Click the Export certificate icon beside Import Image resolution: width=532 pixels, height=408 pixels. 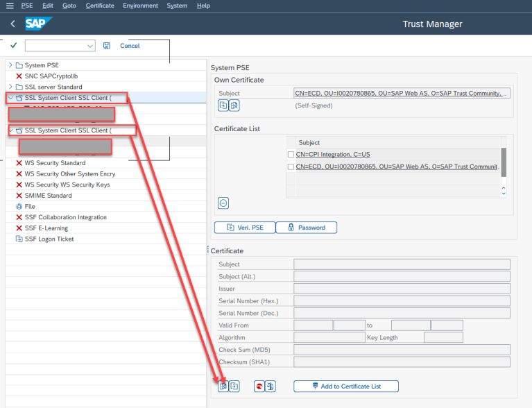(x=234, y=386)
